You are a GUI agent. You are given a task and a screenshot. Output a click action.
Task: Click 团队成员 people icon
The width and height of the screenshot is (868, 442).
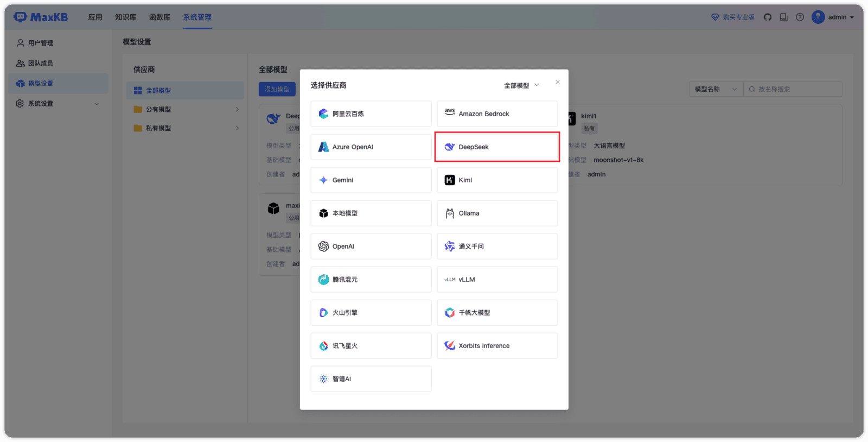[20, 63]
